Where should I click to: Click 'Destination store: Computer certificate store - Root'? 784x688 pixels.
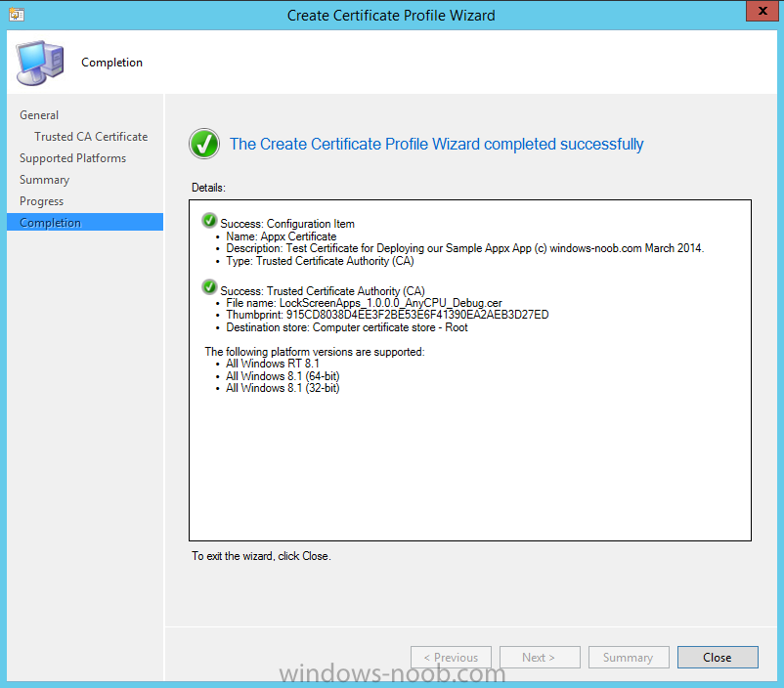click(347, 327)
